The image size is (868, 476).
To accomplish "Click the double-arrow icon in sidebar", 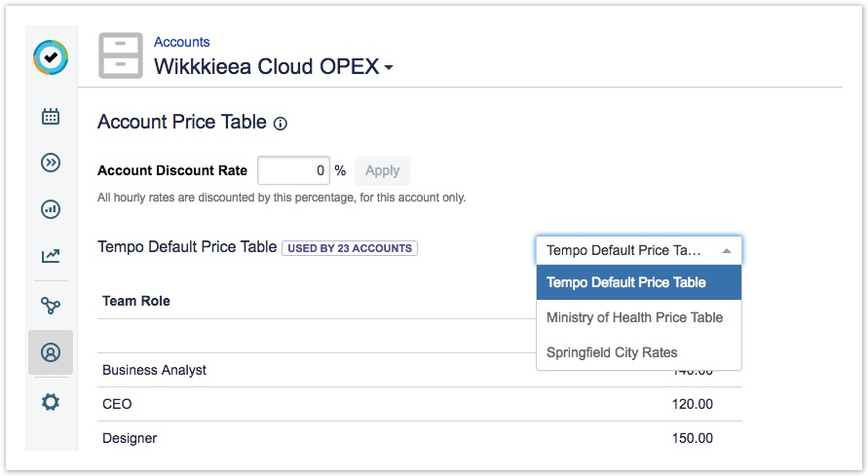I will coord(51,163).
